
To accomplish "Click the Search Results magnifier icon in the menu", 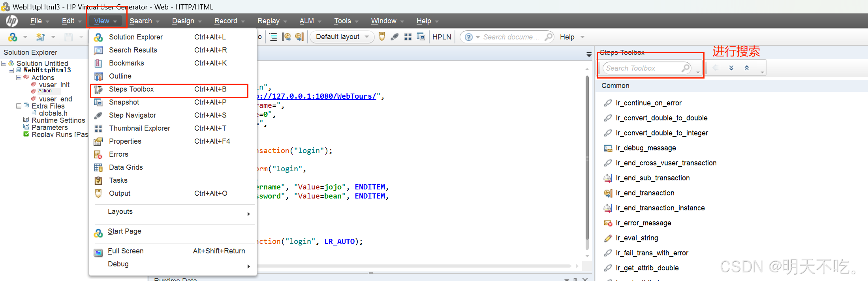I will 98,50.
